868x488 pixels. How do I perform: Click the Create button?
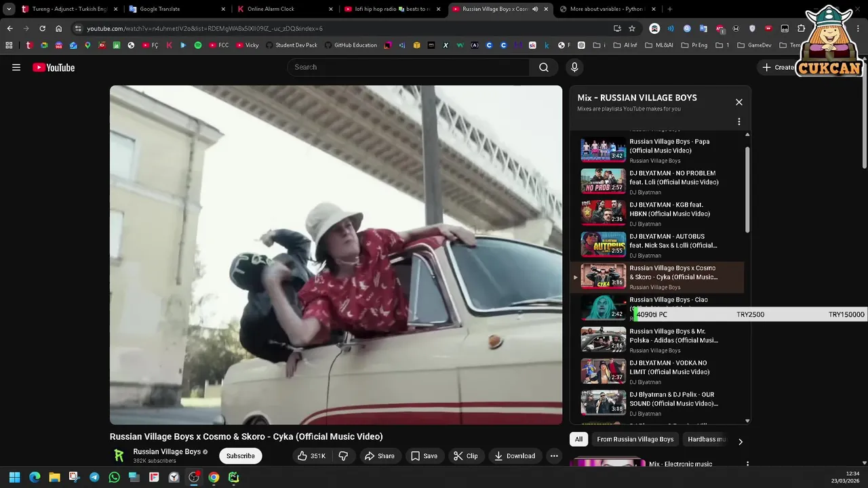pos(778,67)
